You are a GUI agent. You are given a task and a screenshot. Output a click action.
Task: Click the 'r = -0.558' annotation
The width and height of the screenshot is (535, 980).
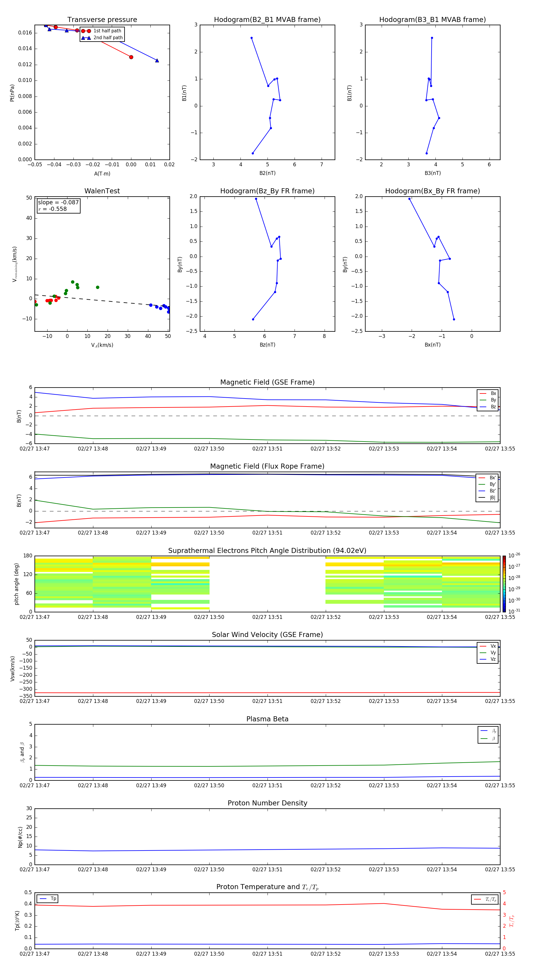53,209
